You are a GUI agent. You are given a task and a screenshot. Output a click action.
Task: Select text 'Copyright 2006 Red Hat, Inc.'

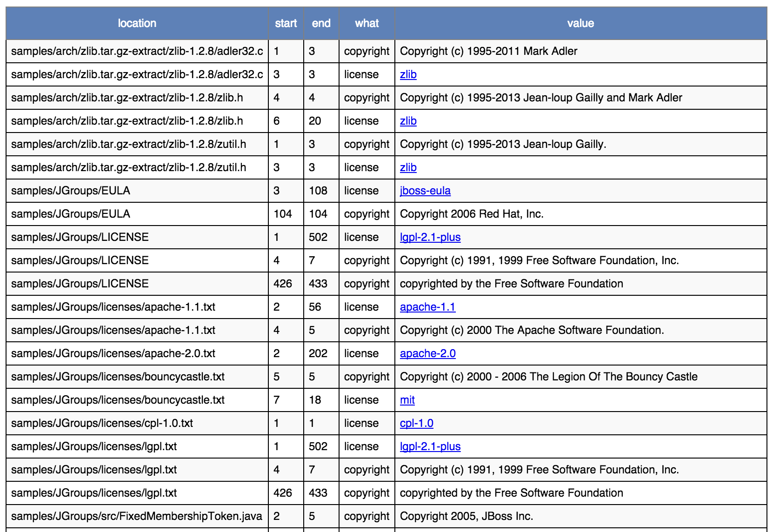(x=472, y=214)
